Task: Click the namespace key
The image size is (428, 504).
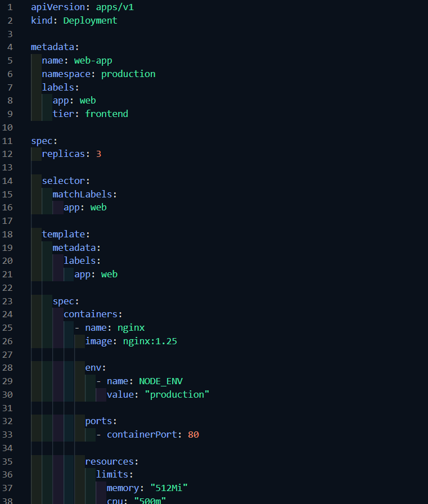Action: pos(66,74)
